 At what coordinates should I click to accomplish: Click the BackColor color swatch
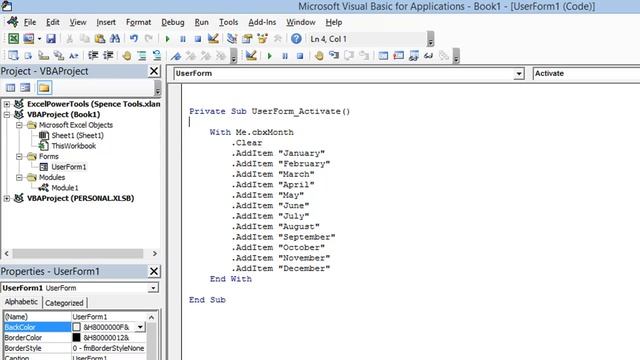[77, 327]
